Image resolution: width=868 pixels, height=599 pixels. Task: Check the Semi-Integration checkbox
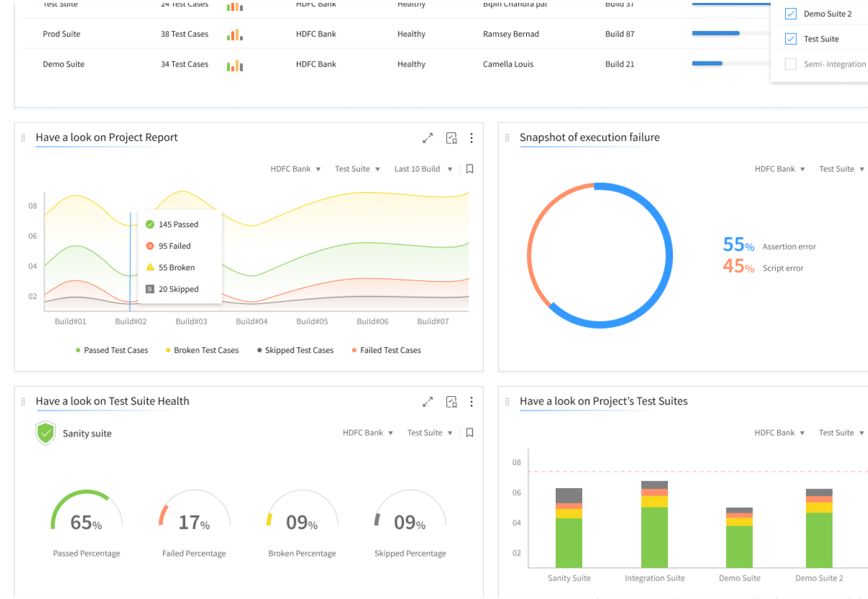[x=791, y=64]
